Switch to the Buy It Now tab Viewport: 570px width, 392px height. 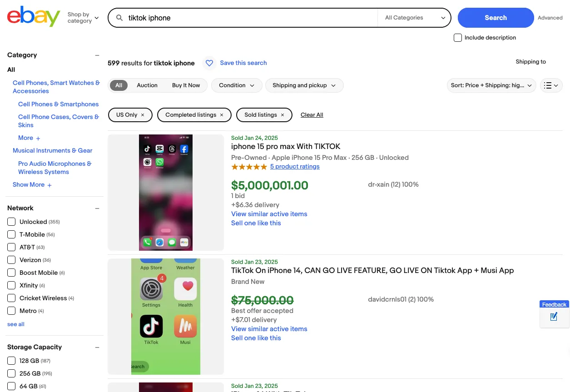point(186,85)
